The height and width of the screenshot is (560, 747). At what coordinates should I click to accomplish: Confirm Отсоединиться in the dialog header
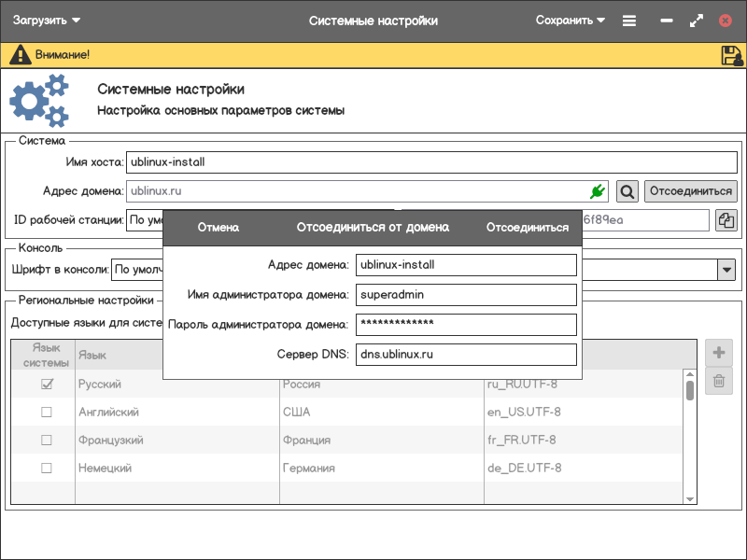click(x=528, y=228)
